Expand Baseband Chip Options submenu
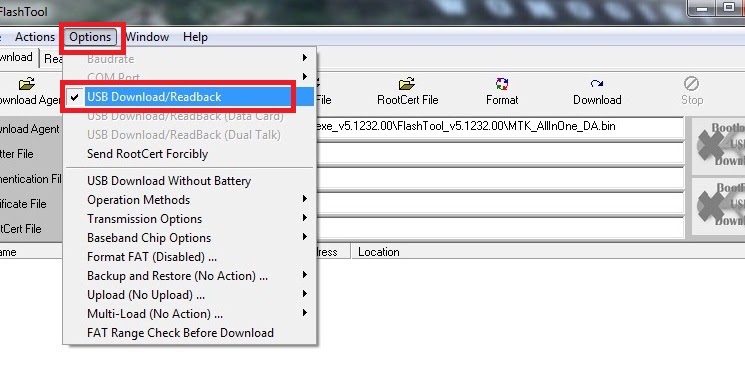The width and height of the screenshot is (745, 391). (188, 238)
